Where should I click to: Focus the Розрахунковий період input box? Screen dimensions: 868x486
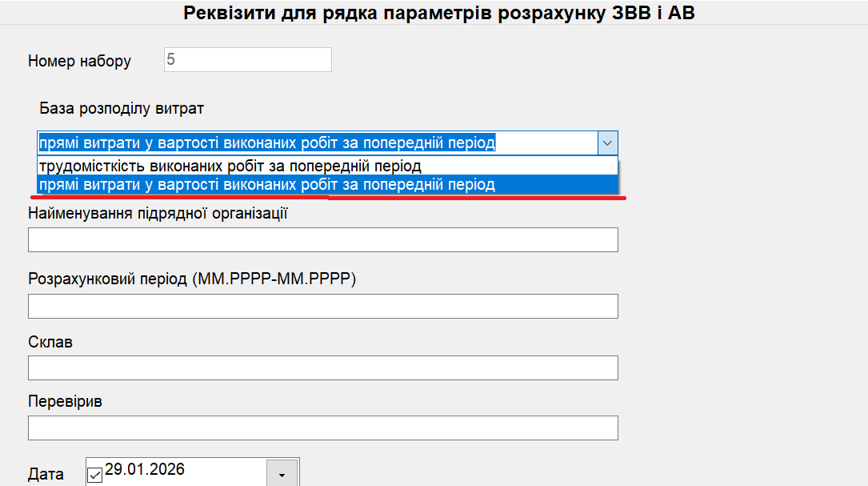(322, 306)
